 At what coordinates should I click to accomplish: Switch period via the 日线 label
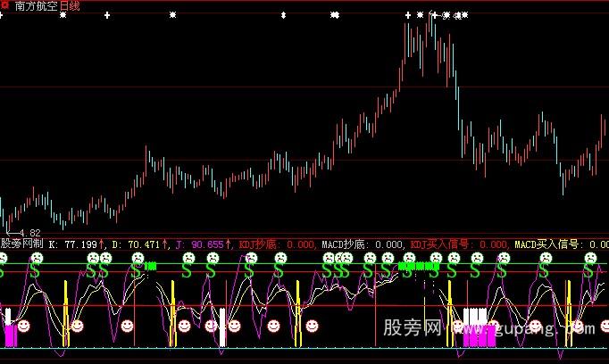[69, 6]
